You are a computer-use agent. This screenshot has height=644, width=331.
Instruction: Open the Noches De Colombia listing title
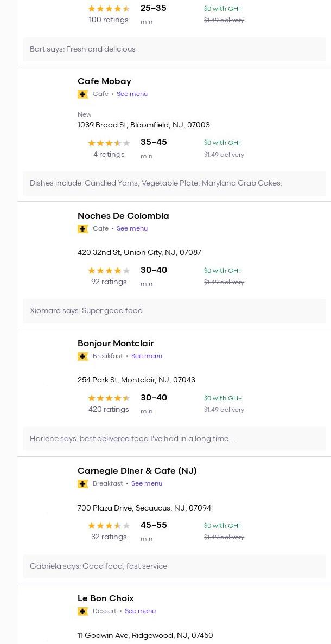[x=123, y=216]
